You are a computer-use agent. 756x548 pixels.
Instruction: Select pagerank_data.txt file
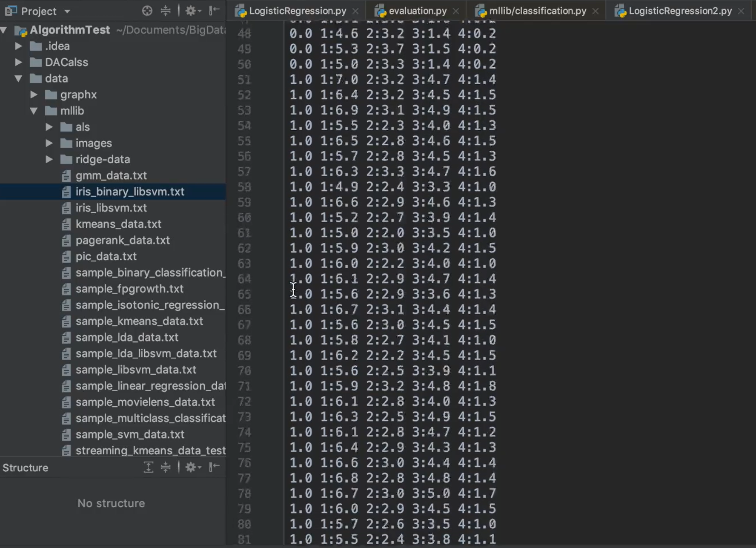(x=123, y=240)
